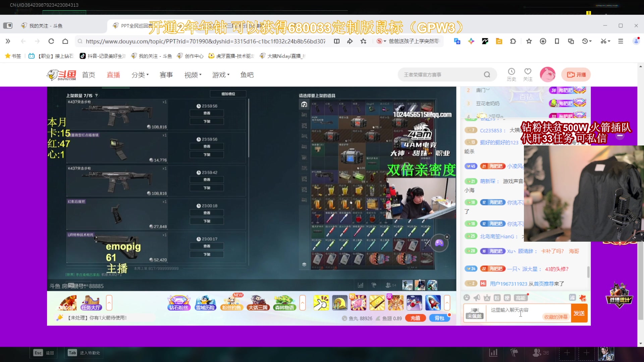Focus the chat message input field
This screenshot has width=644, height=362.
(528, 313)
